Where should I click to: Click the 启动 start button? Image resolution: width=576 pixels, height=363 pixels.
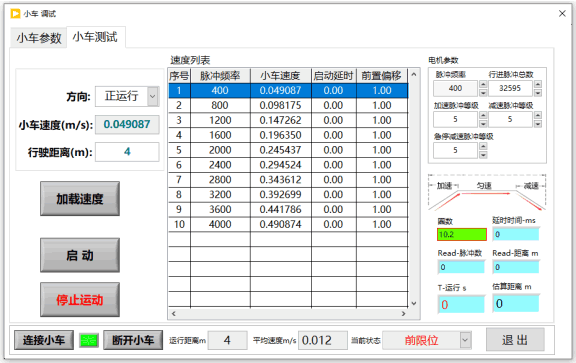click(x=80, y=255)
